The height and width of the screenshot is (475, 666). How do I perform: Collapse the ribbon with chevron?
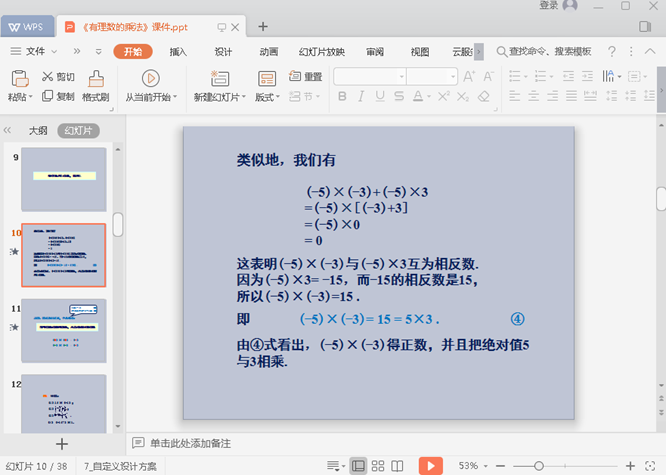coord(650,51)
